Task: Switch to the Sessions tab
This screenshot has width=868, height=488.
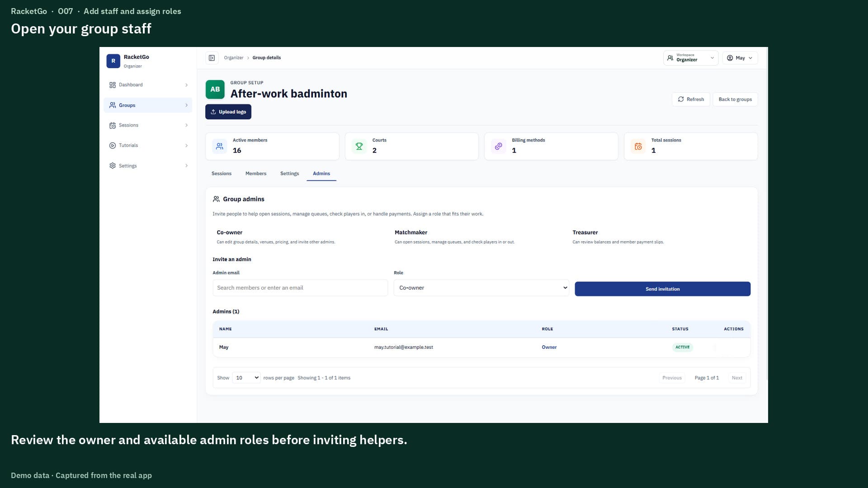Action: point(222,174)
